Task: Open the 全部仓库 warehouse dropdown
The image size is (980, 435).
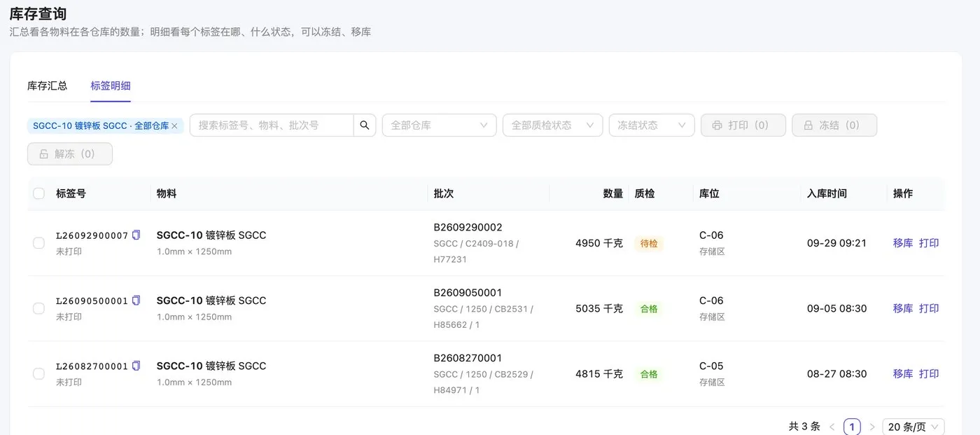Action: click(440, 125)
